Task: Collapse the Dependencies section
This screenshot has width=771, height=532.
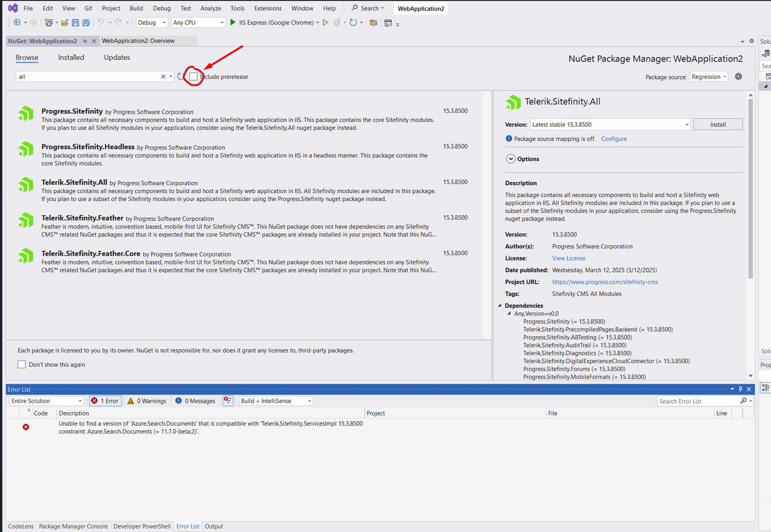Action: tap(500, 305)
